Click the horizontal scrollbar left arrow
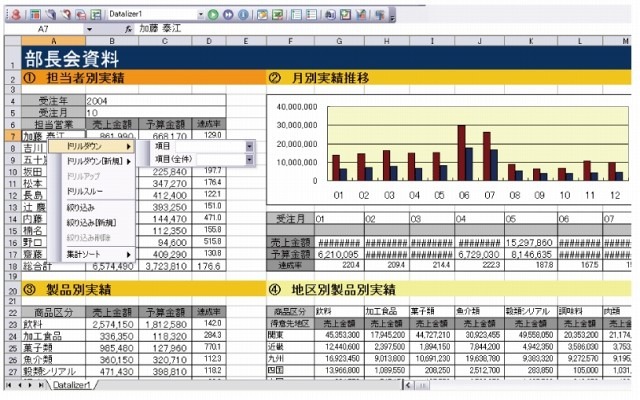 [x=408, y=385]
